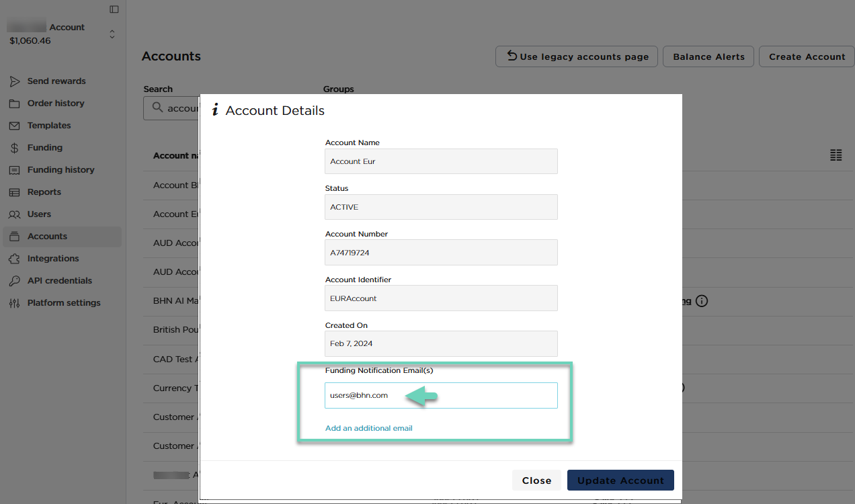Go to Users in the sidebar
Viewport: 855px width, 504px height.
click(x=39, y=214)
